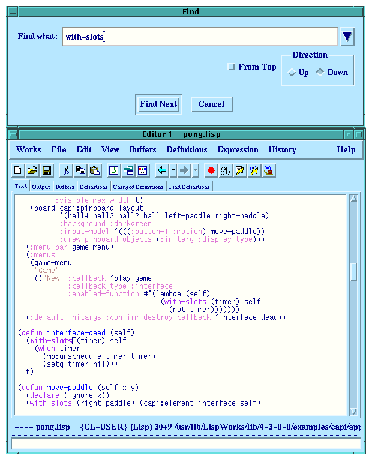The image size is (373, 463).
Task: Click the Find what text field
Action: (200, 36)
